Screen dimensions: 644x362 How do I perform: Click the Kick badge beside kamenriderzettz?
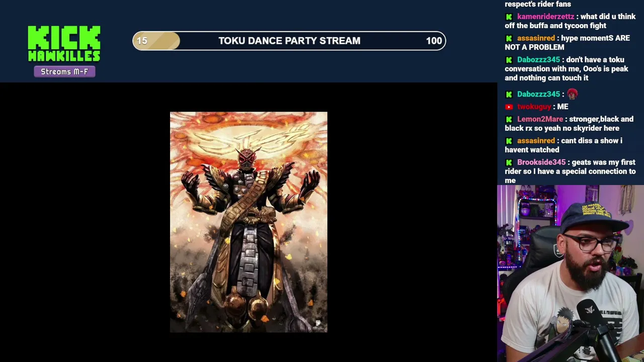pos(509,17)
